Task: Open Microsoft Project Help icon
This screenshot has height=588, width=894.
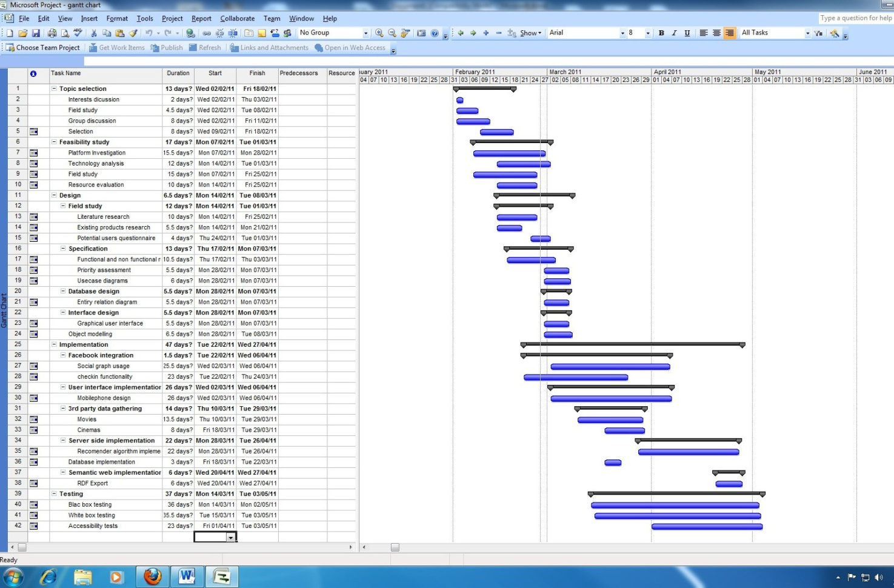Action: (x=435, y=33)
